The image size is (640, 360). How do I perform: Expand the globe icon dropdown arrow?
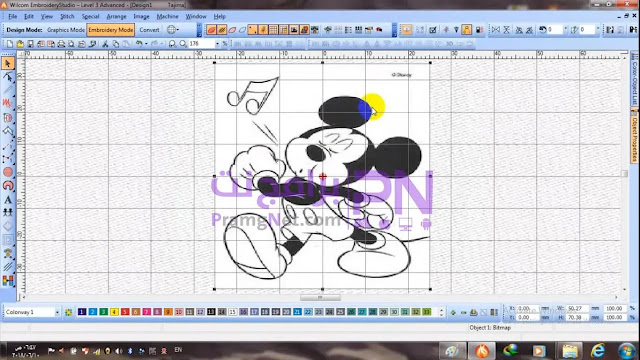point(178,30)
